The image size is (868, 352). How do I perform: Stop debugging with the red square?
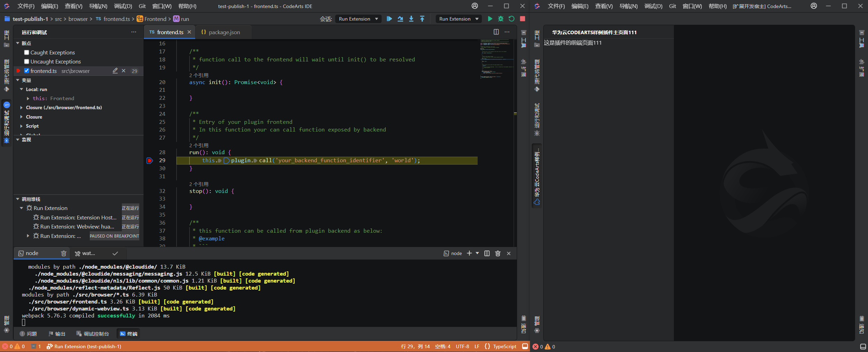coord(522,19)
